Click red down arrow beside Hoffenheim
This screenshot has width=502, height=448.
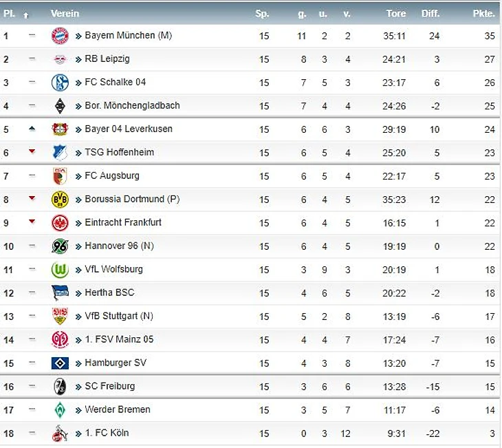click(x=32, y=152)
